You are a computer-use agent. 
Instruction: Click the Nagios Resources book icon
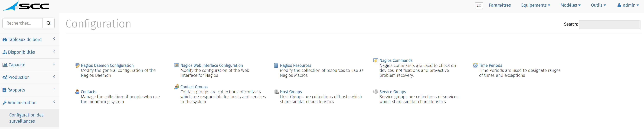tap(276, 65)
